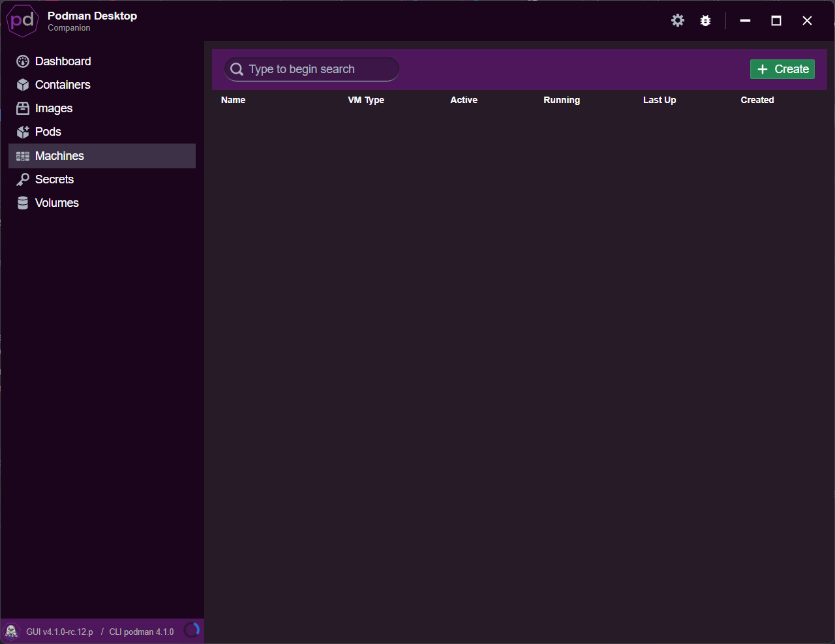Minimize the Podman Desktop window
Screen dimensions: 835x644
pos(745,21)
